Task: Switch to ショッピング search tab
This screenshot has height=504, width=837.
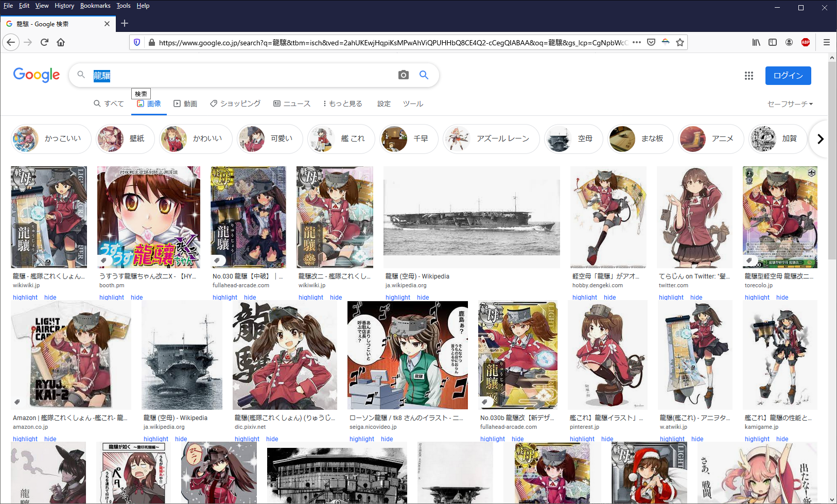Action: click(x=235, y=103)
